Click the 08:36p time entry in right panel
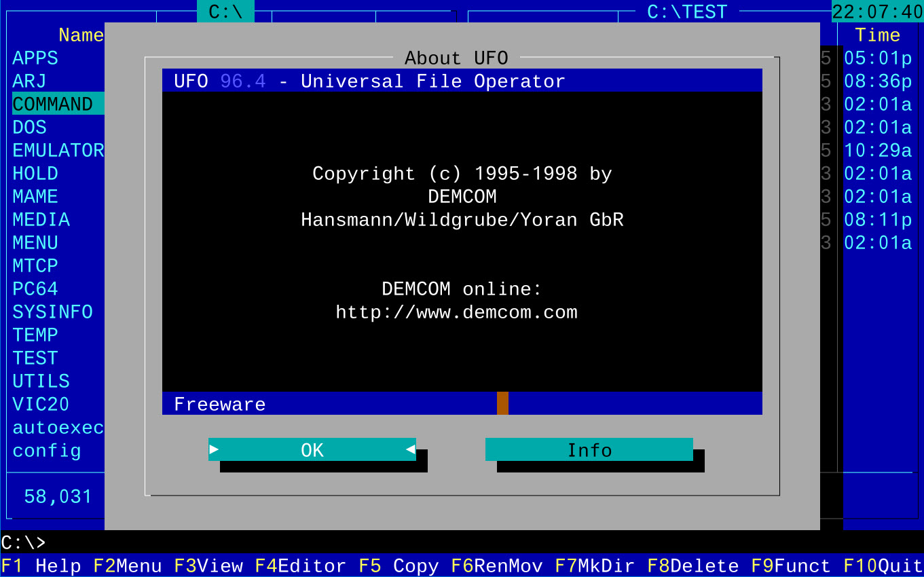The image size is (924, 577). point(877,81)
